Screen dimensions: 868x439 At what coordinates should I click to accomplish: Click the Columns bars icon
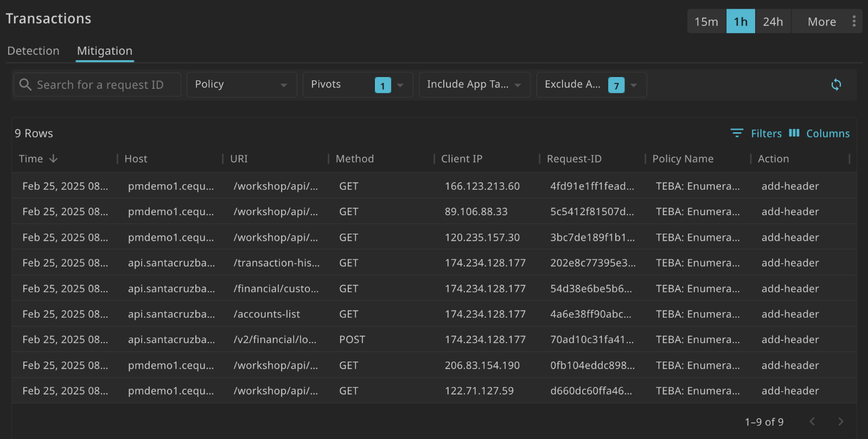pyautogui.click(x=794, y=133)
